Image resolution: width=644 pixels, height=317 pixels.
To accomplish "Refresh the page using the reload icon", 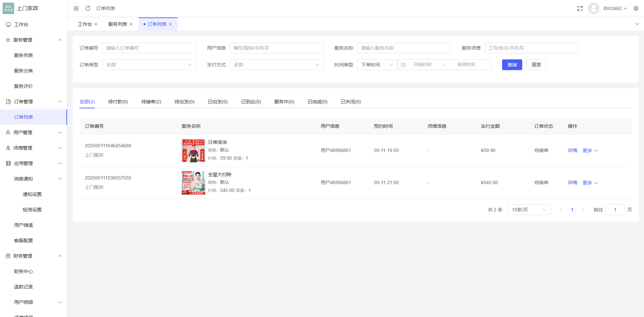I will pos(88,8).
